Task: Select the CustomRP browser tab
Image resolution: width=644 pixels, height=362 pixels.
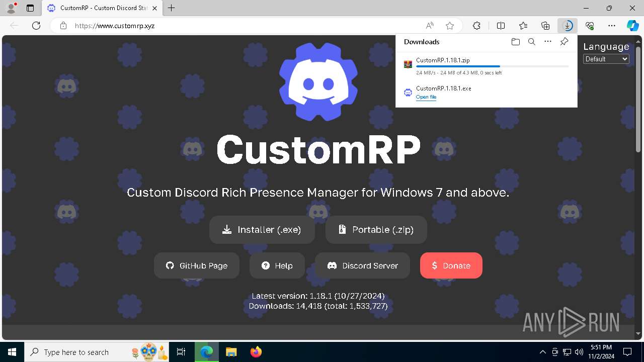Action: tap(103, 8)
